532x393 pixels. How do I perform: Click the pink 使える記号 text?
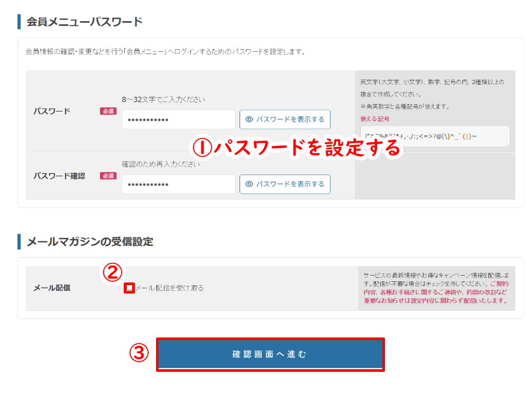tap(374, 119)
